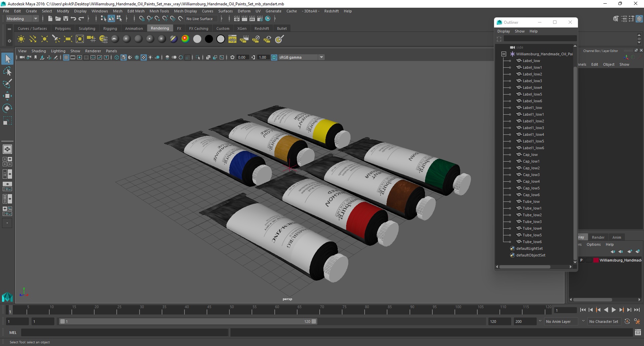Play animation forwards
Viewport: 644px width, 346px height.
[614, 310]
